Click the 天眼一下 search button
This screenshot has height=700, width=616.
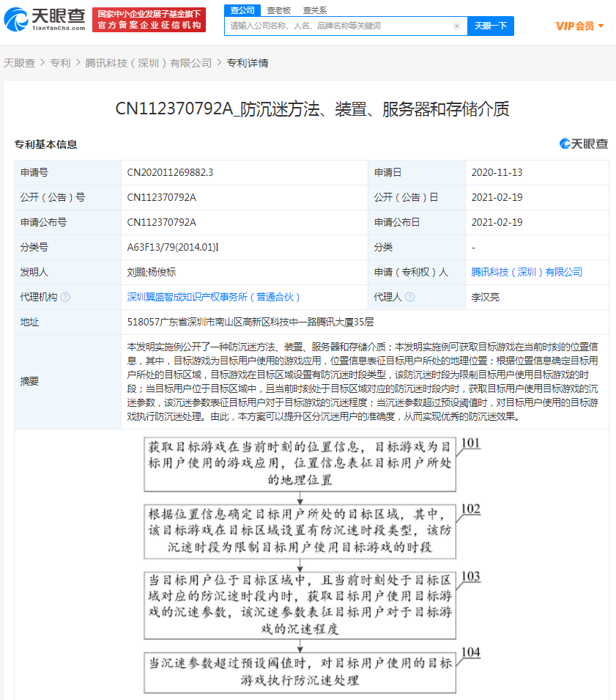(x=491, y=26)
